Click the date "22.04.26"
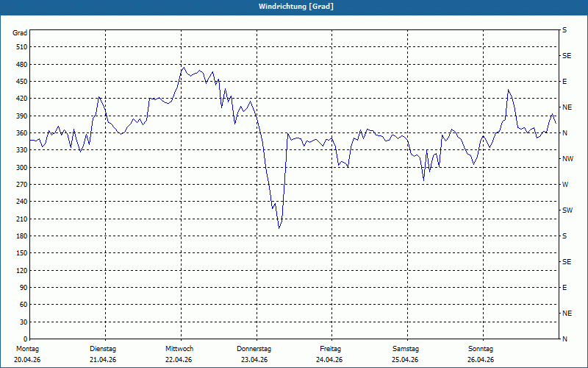 point(179,360)
